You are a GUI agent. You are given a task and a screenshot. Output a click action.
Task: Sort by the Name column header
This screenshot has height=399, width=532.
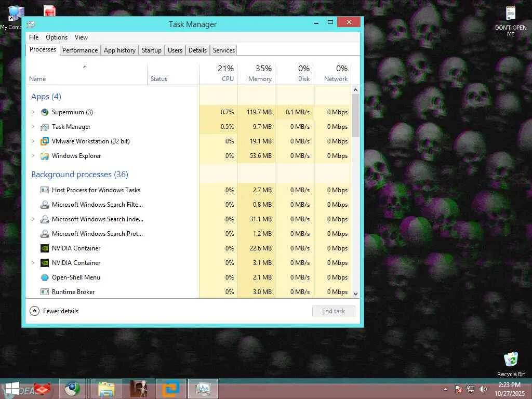87,73
